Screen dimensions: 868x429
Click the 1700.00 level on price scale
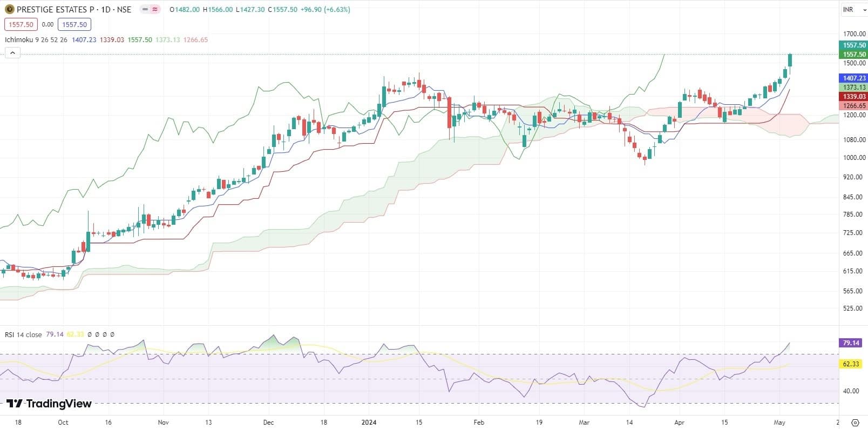point(854,34)
